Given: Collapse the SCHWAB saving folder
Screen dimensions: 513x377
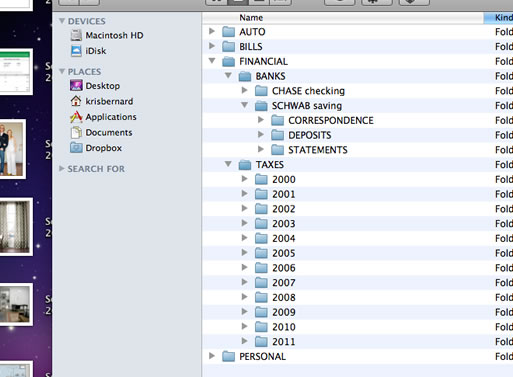Looking at the screenshot, I should [x=244, y=105].
